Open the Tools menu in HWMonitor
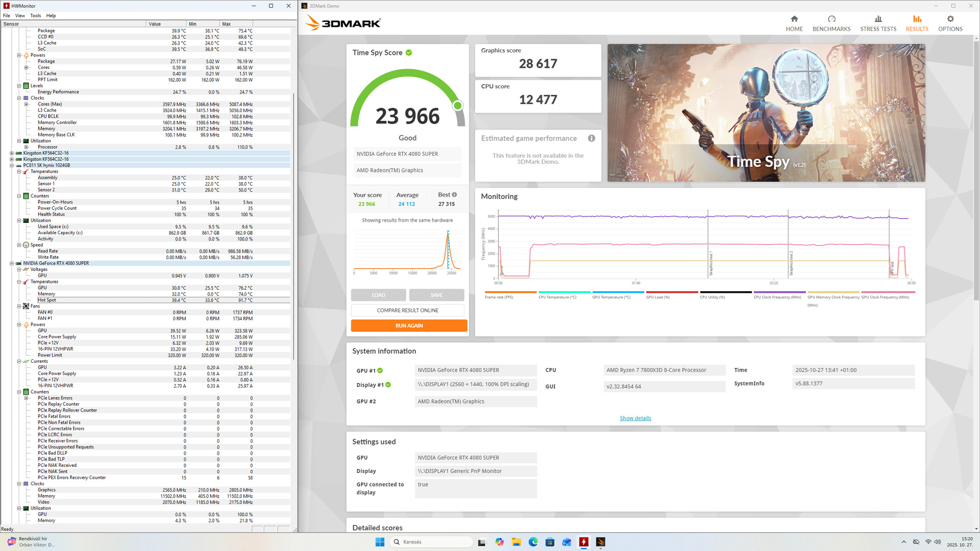 pyautogui.click(x=36, y=16)
